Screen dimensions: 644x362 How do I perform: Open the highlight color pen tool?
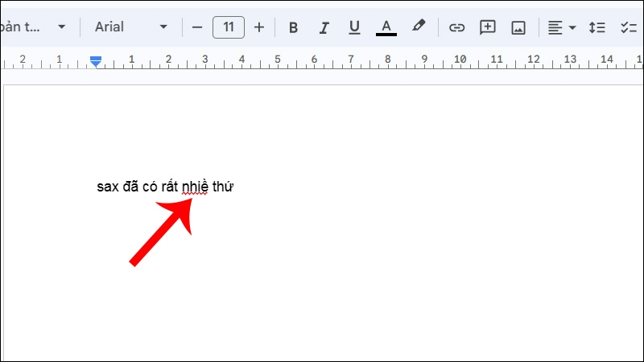point(418,27)
